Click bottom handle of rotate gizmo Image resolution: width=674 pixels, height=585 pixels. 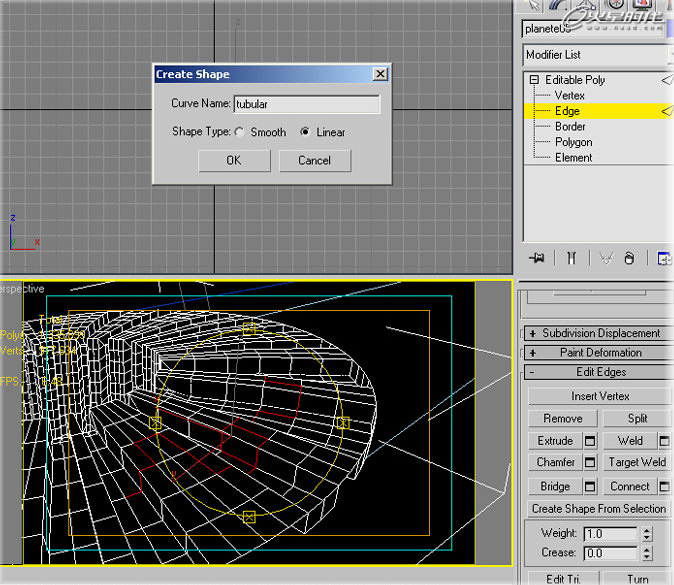pos(249,517)
